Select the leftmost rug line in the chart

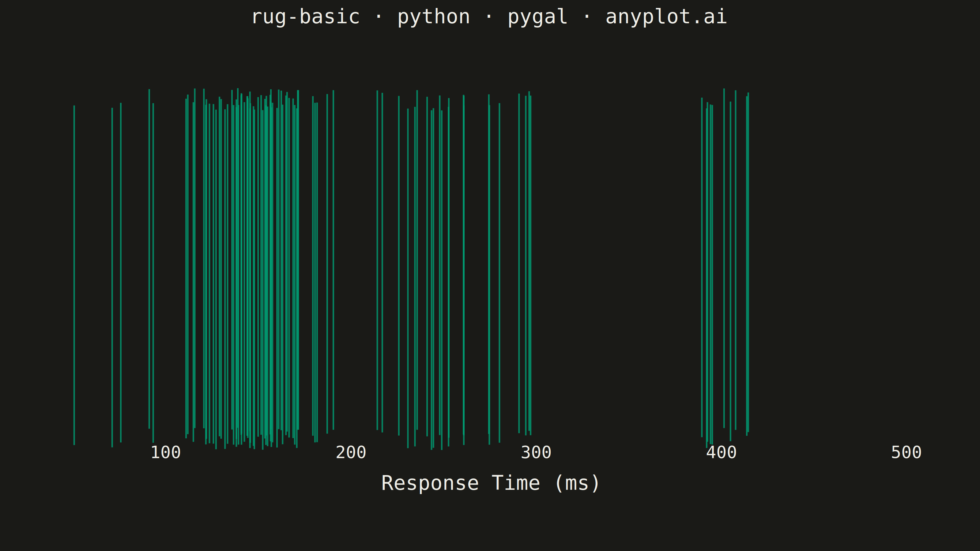pos(74,275)
